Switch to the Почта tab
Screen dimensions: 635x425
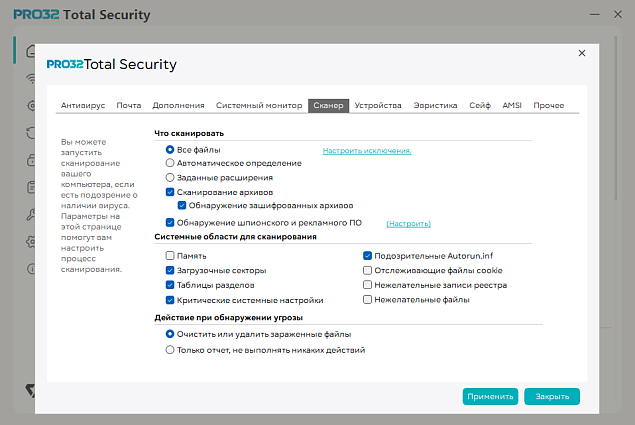129,105
